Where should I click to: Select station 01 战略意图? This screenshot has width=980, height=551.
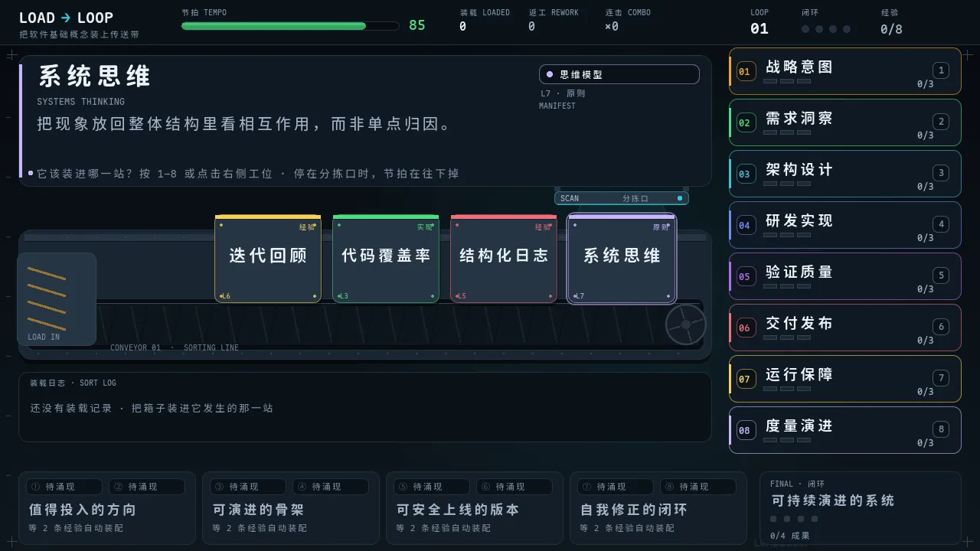tap(845, 71)
